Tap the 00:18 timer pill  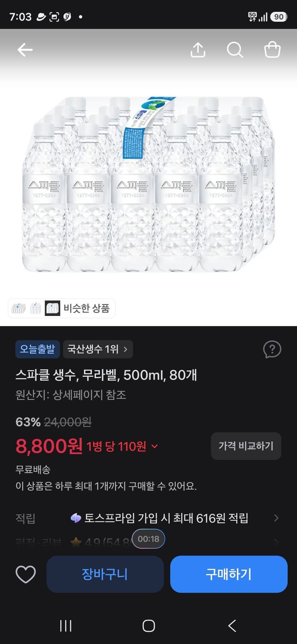click(148, 539)
